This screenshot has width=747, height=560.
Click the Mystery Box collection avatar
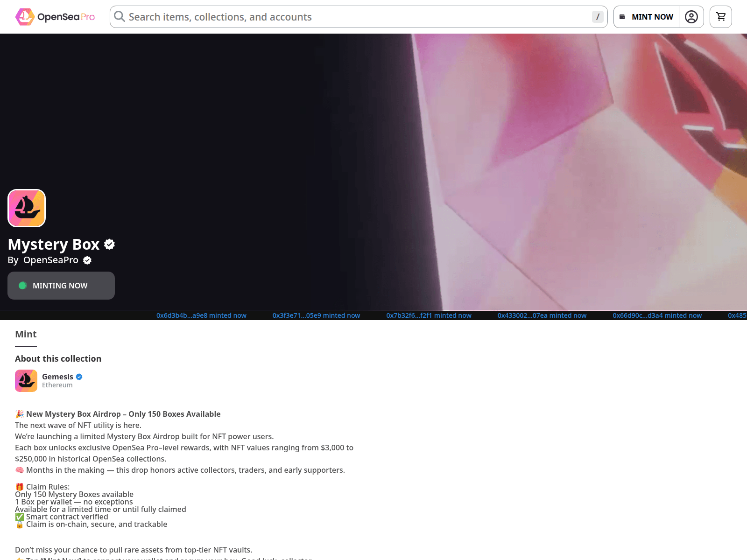coord(27,208)
